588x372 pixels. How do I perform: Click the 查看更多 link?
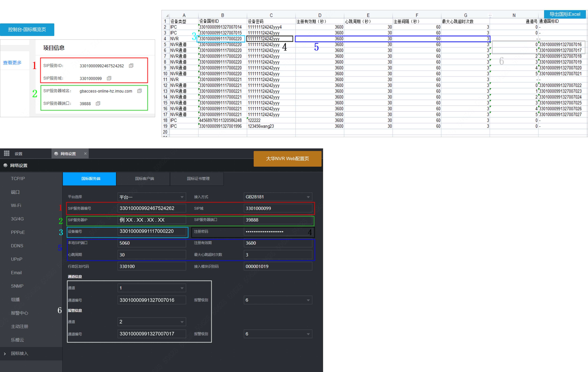coord(12,63)
